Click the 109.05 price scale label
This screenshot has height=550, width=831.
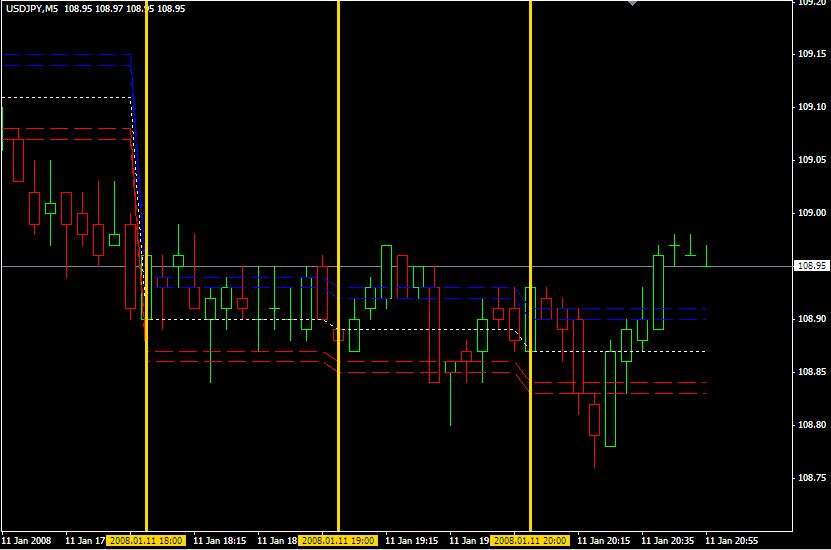[x=812, y=159]
